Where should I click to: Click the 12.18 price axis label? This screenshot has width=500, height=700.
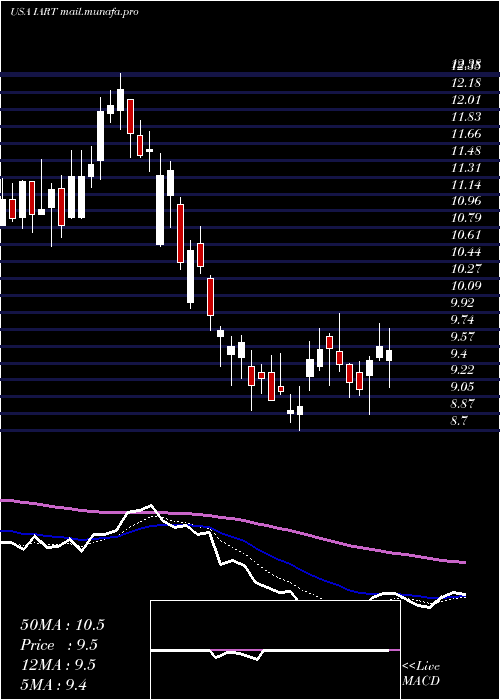click(466, 83)
